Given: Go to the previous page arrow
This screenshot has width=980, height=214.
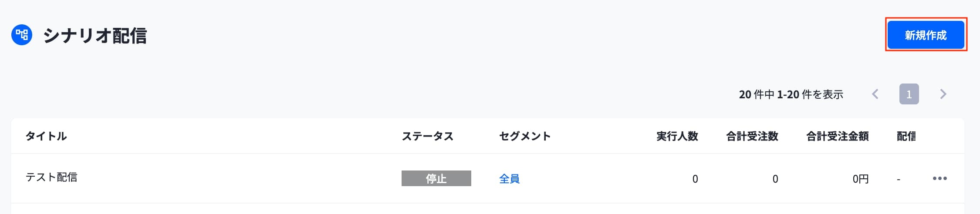Looking at the screenshot, I should (875, 94).
